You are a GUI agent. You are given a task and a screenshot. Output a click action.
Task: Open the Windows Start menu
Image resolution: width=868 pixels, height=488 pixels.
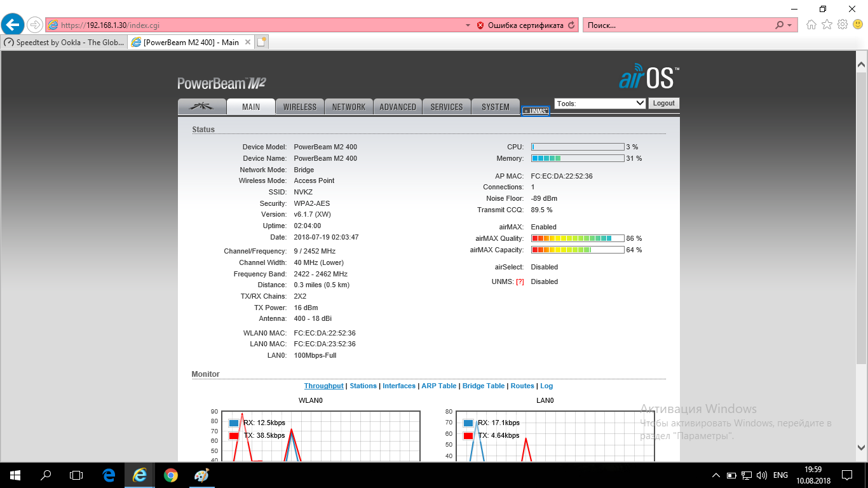15,475
